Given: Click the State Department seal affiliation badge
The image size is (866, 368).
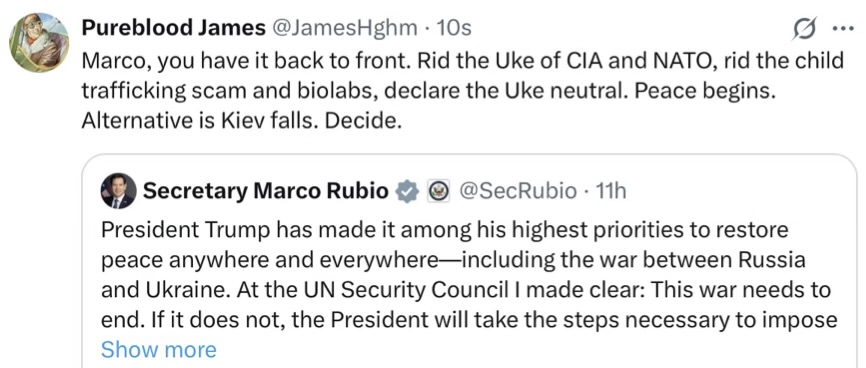Looking at the screenshot, I should tap(439, 191).
